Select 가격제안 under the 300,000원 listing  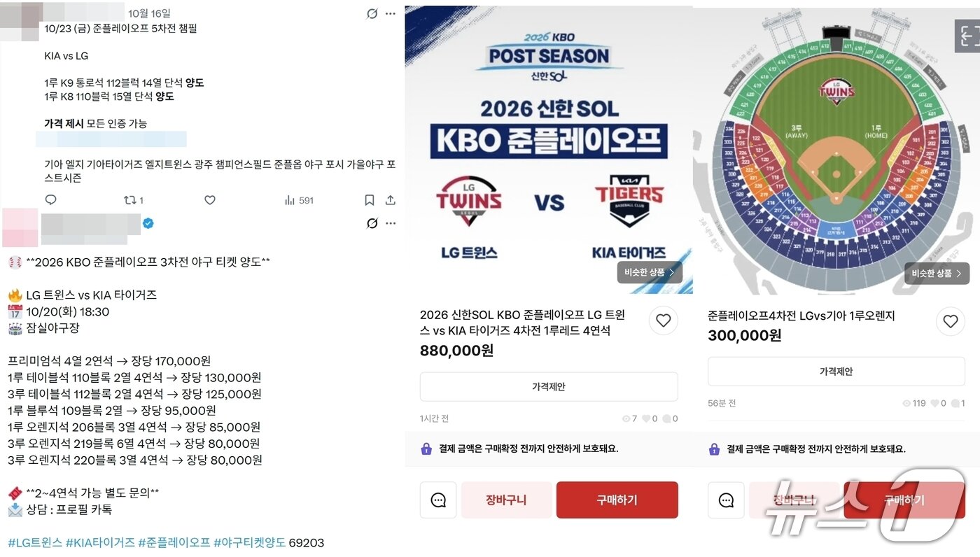point(836,371)
